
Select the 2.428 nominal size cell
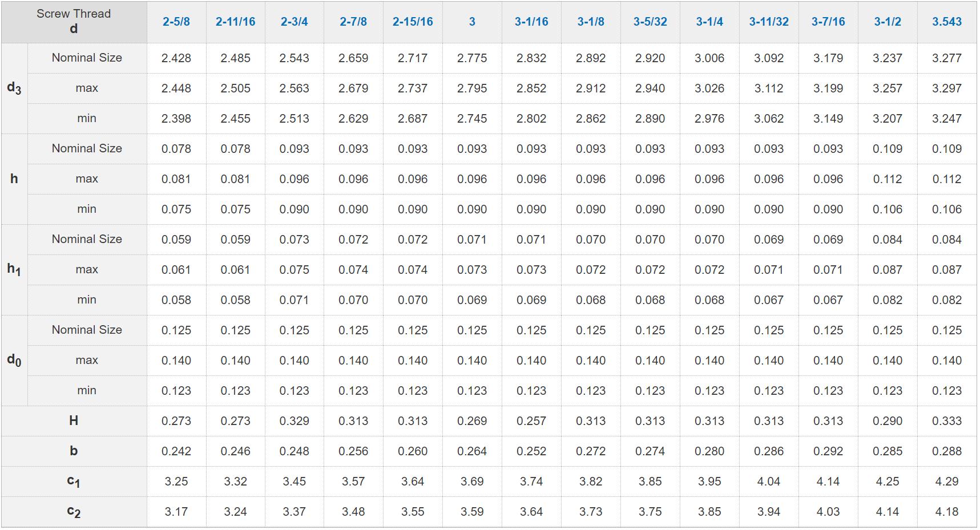[x=176, y=58]
